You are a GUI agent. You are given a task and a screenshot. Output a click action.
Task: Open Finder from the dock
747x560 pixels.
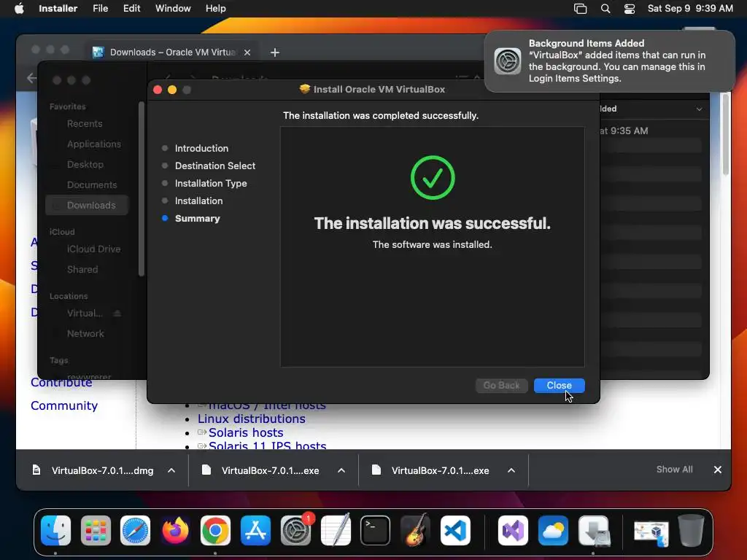pyautogui.click(x=55, y=530)
